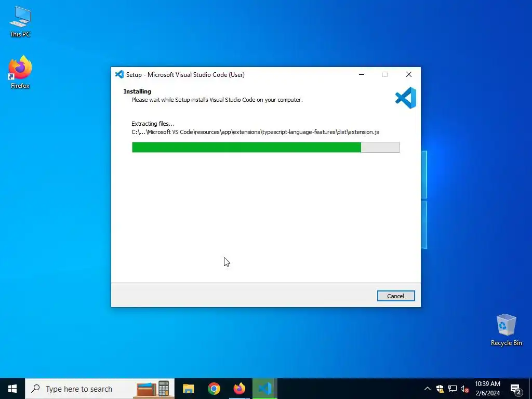
Task: Click the taskbar search box
Action: click(100, 389)
